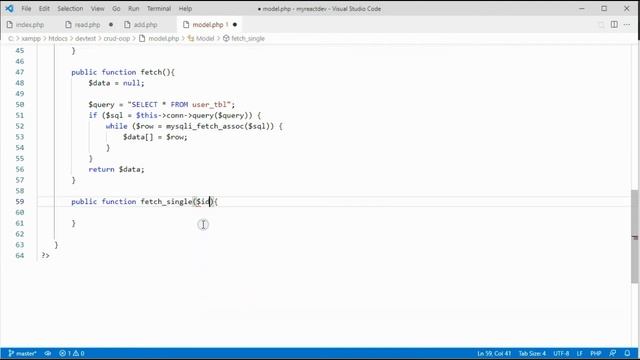Open the Help menu
Screen dimensions: 640x360
click(185, 9)
